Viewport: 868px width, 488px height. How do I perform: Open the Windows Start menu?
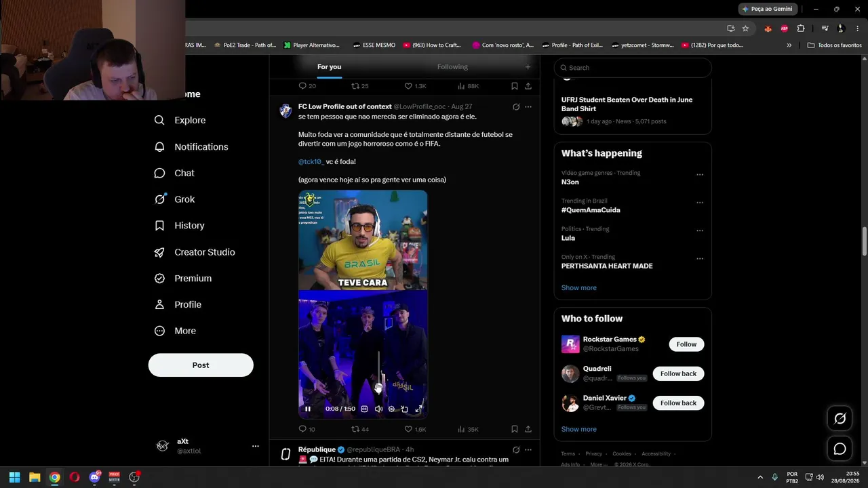(x=14, y=477)
